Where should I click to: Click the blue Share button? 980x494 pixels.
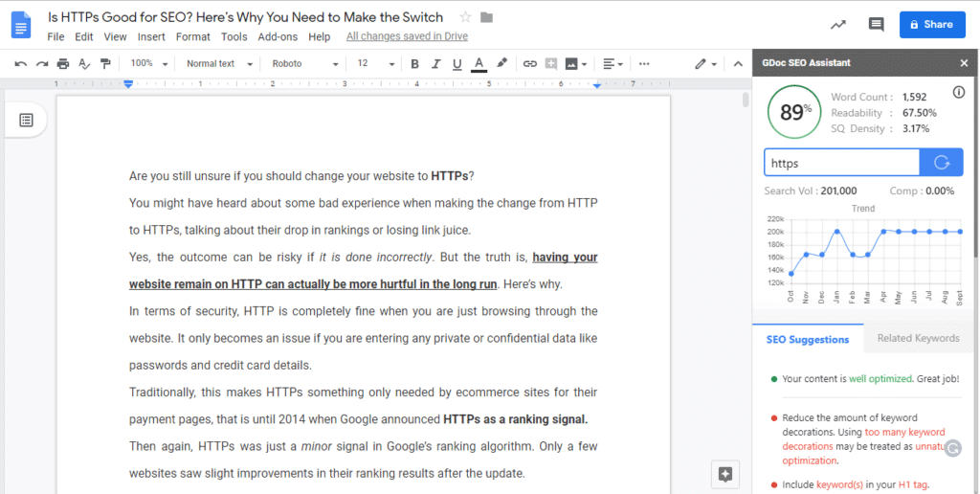925,25
